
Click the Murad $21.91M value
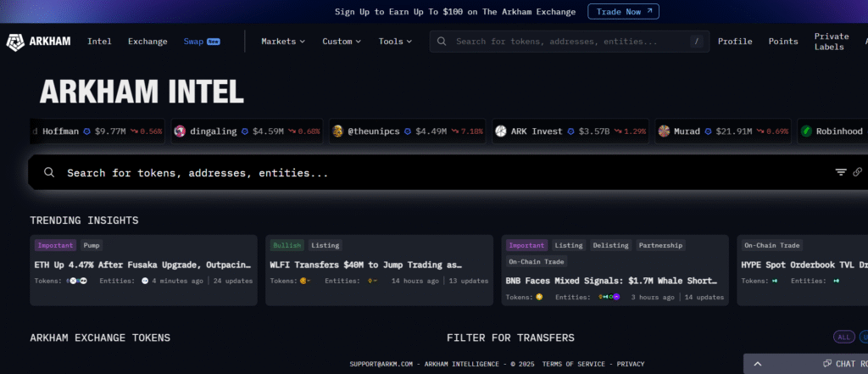734,131
